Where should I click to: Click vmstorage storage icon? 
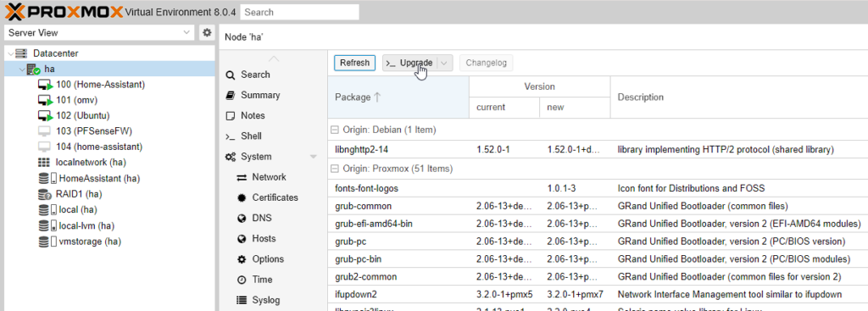[x=47, y=242]
